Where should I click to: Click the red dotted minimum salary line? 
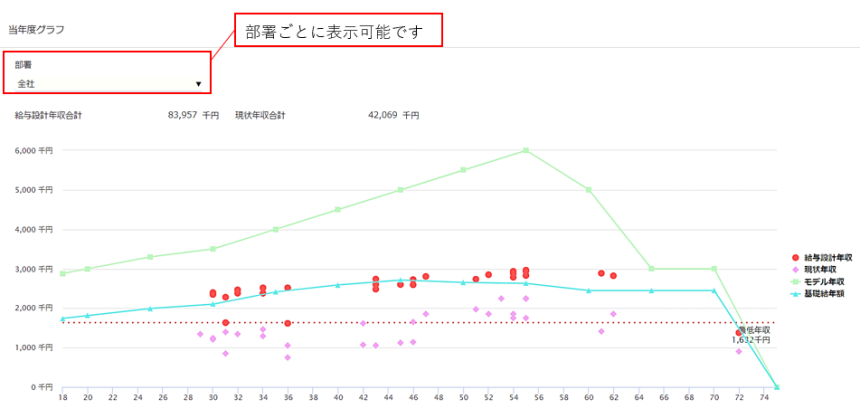pyautogui.click(x=400, y=323)
